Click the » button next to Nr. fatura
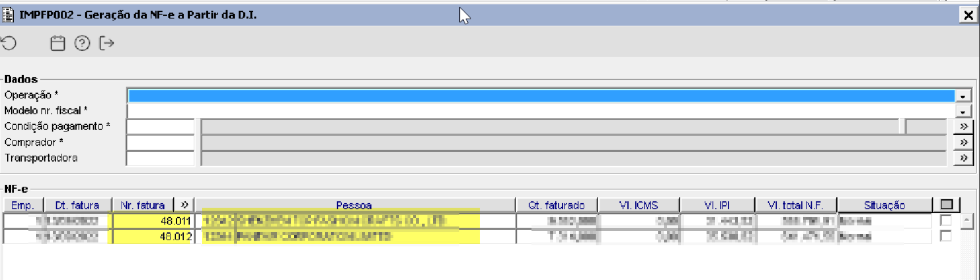Screen dimensions: 980x280 click(x=184, y=205)
